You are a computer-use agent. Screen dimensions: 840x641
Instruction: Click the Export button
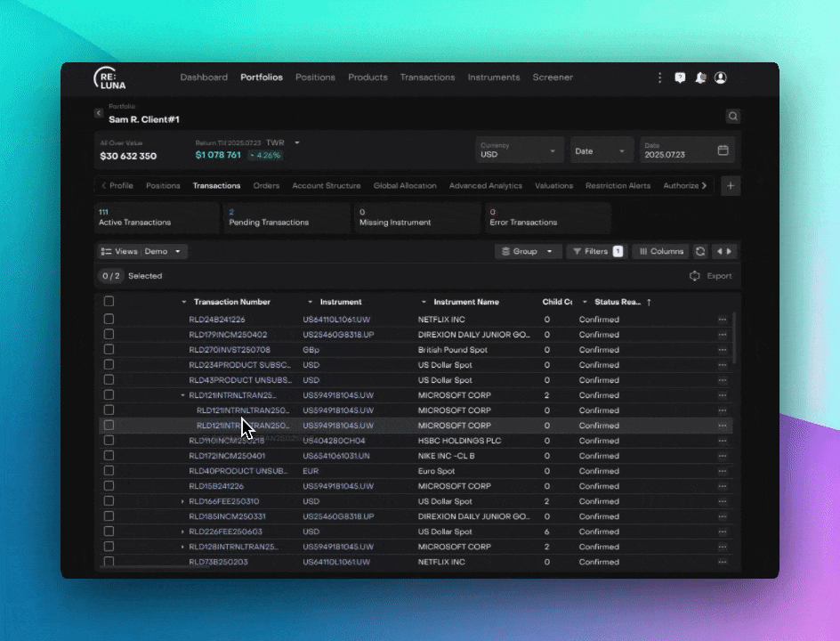[710, 276]
